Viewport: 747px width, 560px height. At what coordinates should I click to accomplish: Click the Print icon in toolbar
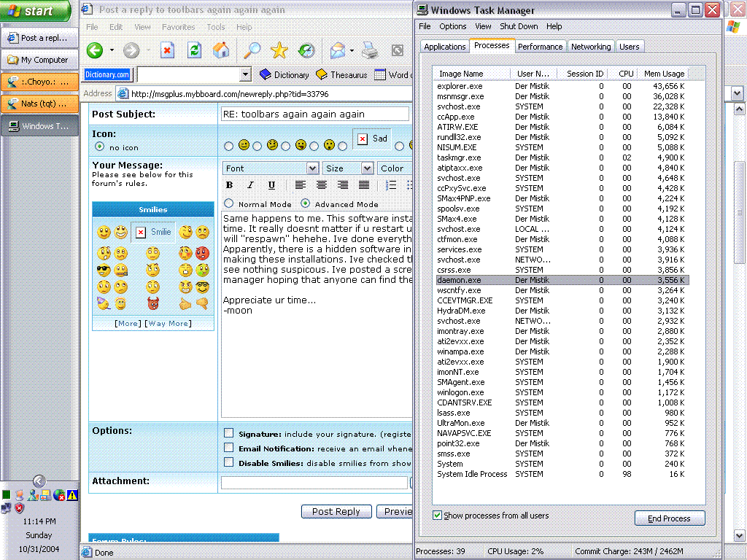click(x=370, y=50)
